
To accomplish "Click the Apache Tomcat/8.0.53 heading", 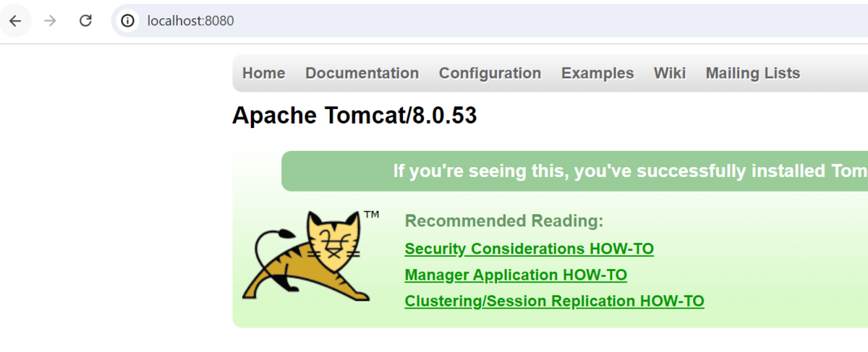I will click(x=354, y=116).
